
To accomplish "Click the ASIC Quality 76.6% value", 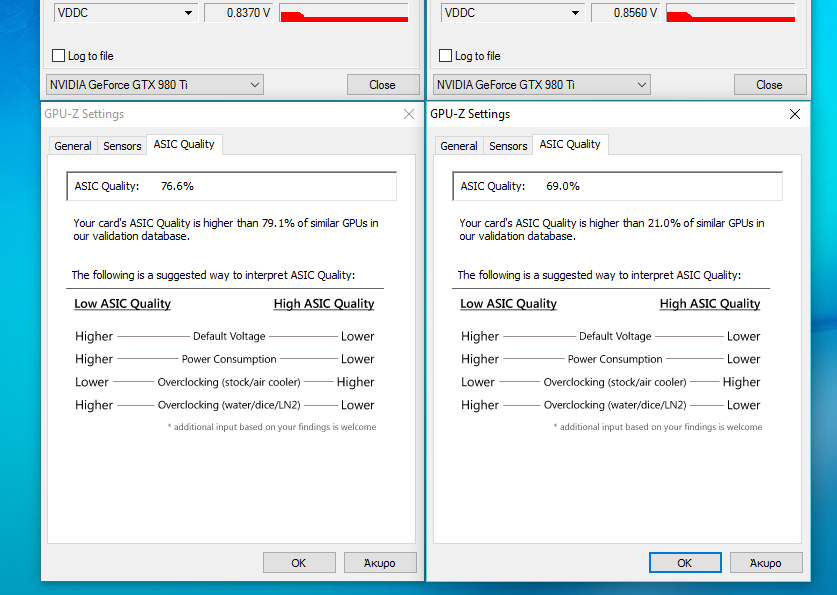I will coord(177,186).
